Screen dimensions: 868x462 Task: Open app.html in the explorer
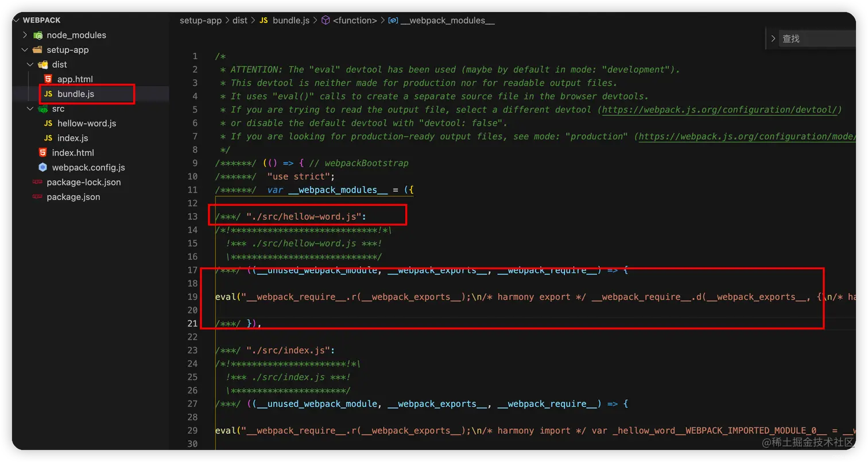coord(75,79)
